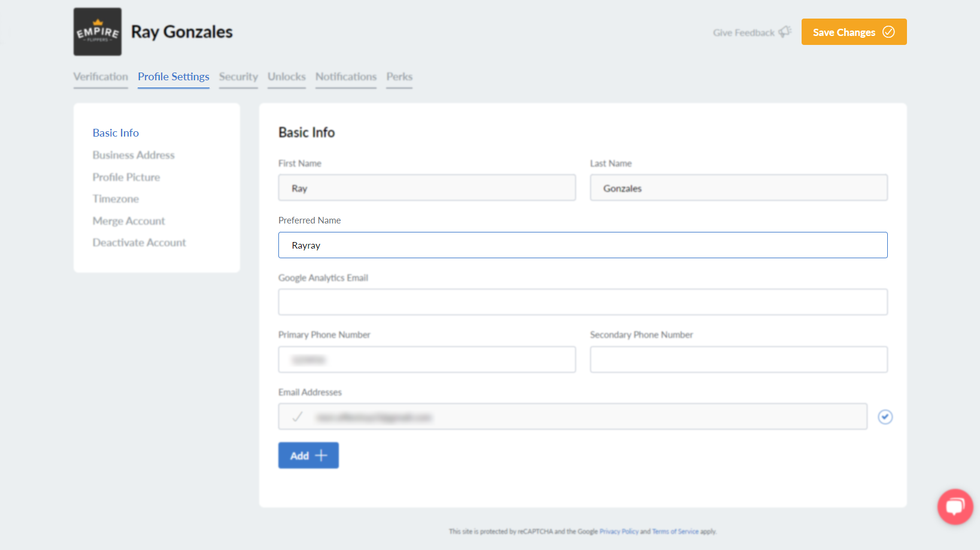Open the Terms of Service link
Image resolution: width=980 pixels, height=550 pixels.
pyautogui.click(x=675, y=531)
